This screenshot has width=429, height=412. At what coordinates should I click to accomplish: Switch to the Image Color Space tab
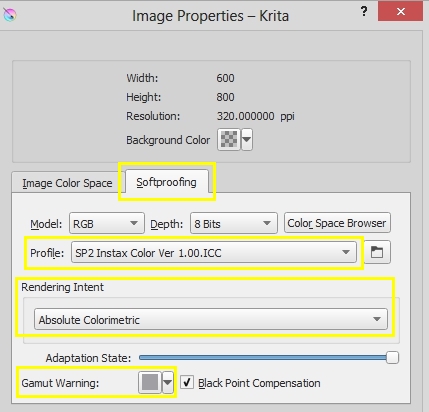coord(67,183)
